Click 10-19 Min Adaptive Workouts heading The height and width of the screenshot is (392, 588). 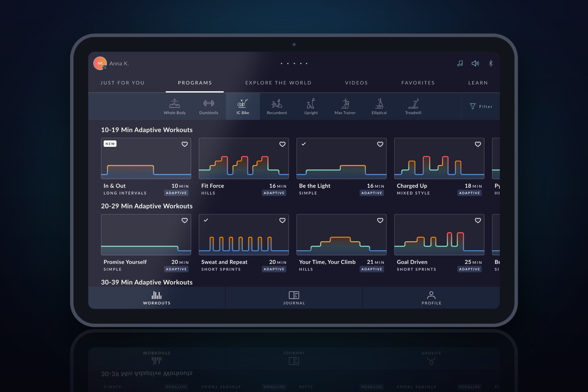click(147, 130)
